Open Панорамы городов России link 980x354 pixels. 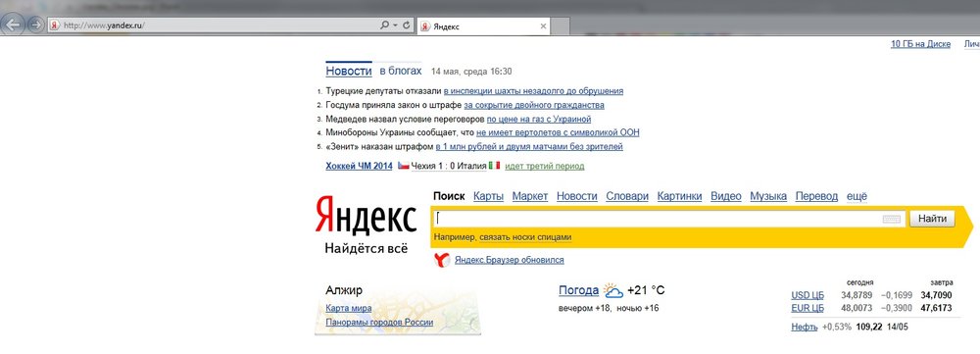tap(379, 323)
